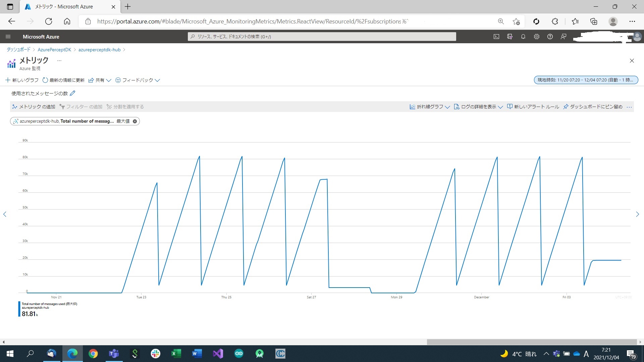The image size is (644, 362).
Task: Open Cloud Shell in the Azure top bar
Action: click(496, 37)
